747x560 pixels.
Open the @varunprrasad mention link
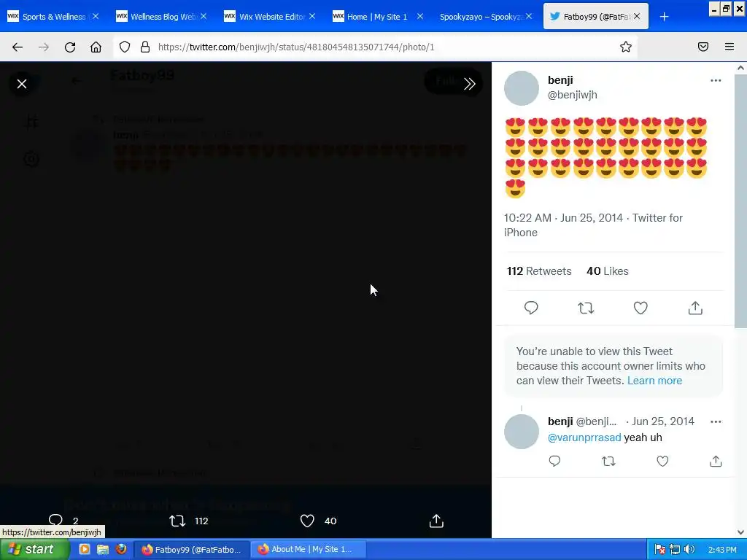point(584,437)
